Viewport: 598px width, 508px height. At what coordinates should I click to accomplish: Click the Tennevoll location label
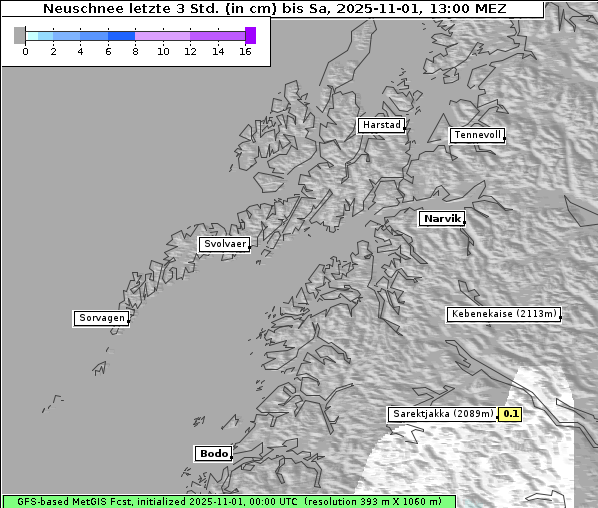point(477,135)
